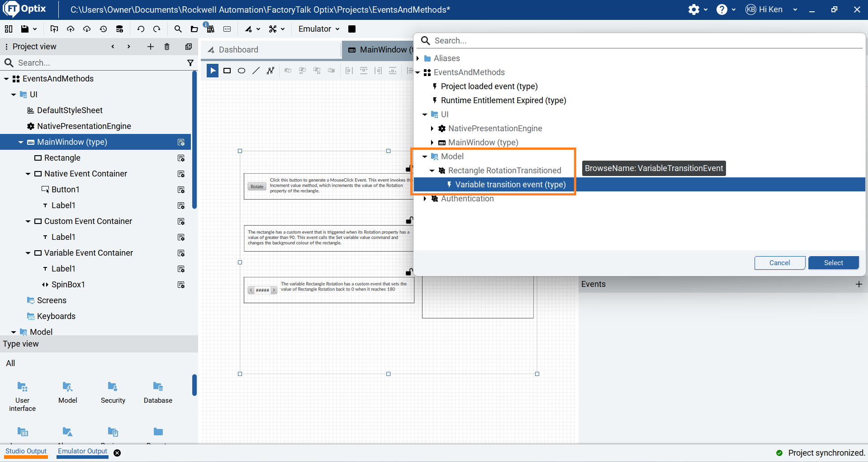Collapse Rectangle RotationTransitioned in the dialog
868x462 pixels.
click(432, 171)
